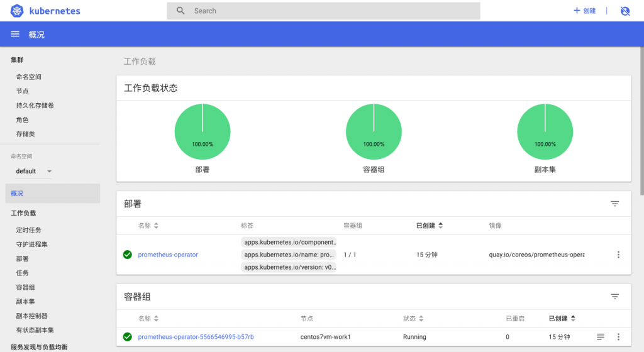Open 容器组 sidebar item
644x352 pixels.
pos(25,287)
